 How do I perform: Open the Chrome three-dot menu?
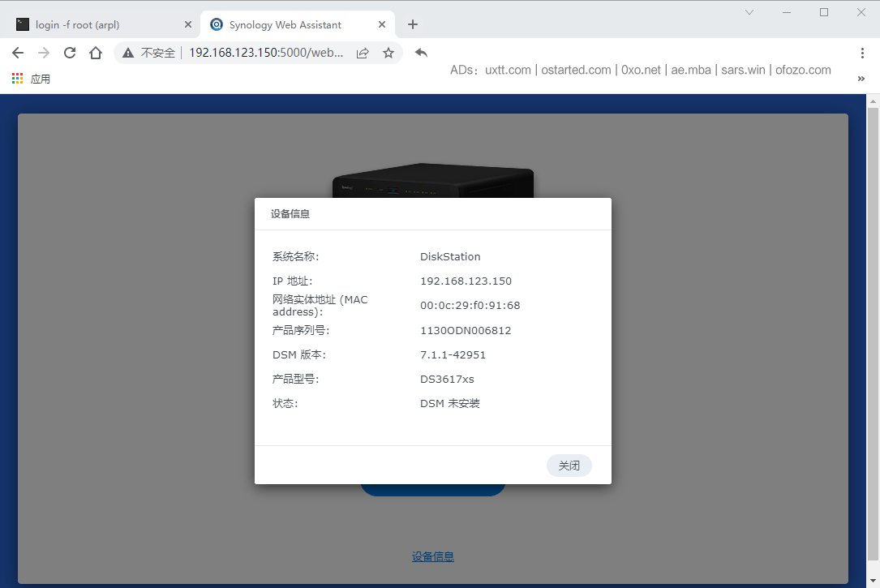click(862, 53)
